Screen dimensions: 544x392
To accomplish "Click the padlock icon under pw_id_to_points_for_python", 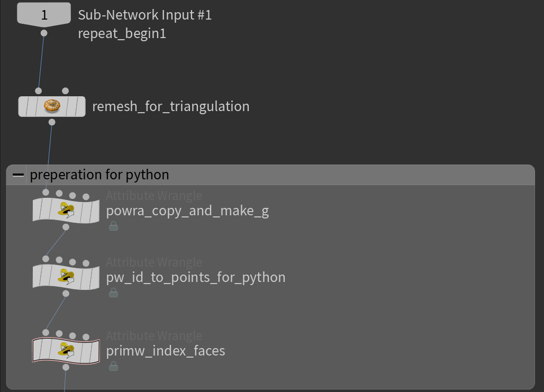I will (x=113, y=292).
